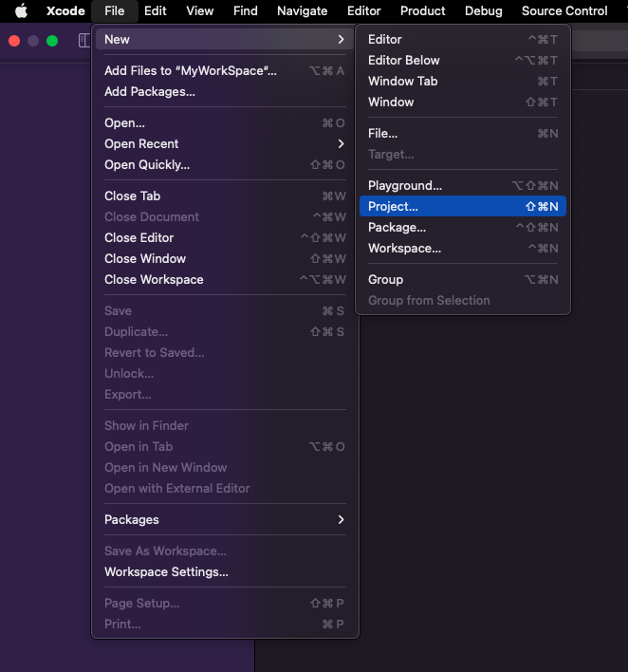Open the Xcode application menu

[65, 10]
